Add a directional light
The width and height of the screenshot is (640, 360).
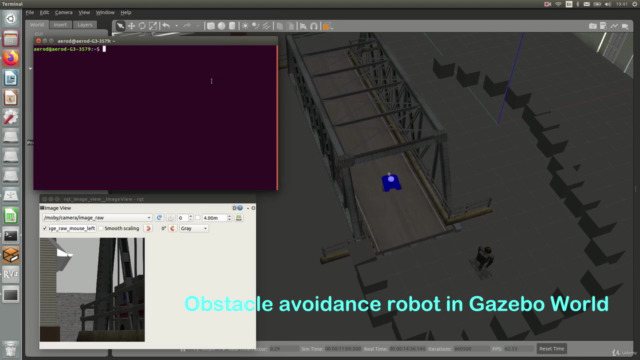click(x=266, y=26)
